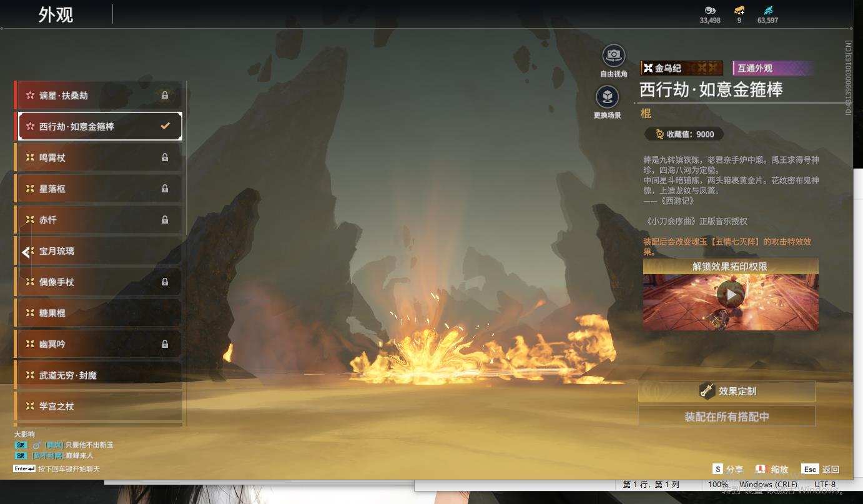The width and height of the screenshot is (863, 504).
Task: Click the 棍 weapon type label
Action: [646, 114]
